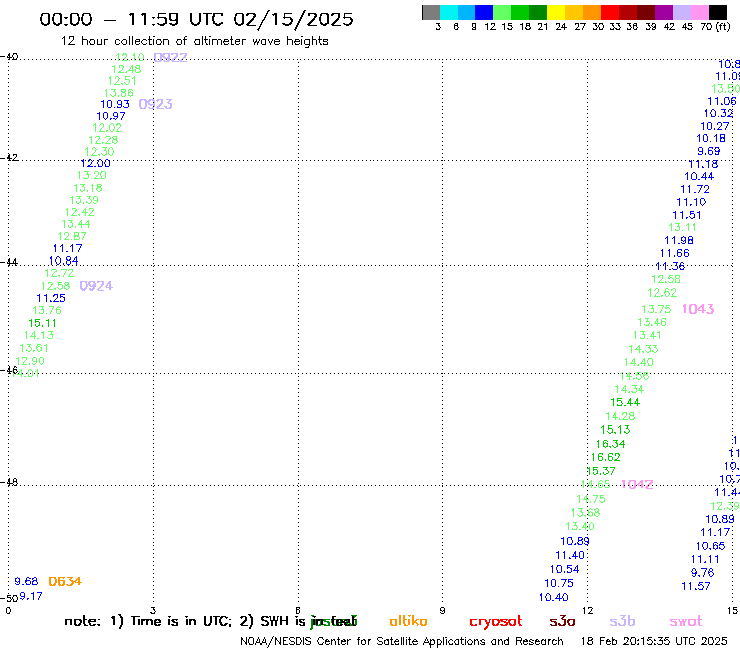Click the purple legend color swatch

point(664,13)
